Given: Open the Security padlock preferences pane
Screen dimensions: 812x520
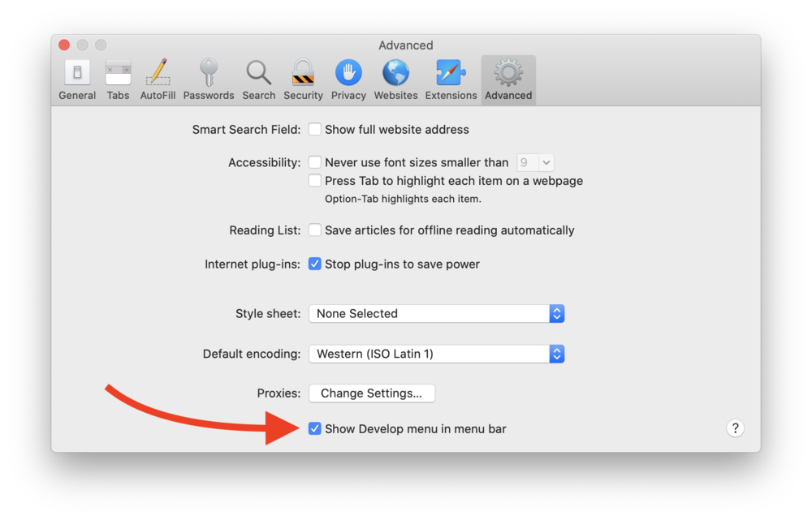Looking at the screenshot, I should [x=303, y=80].
